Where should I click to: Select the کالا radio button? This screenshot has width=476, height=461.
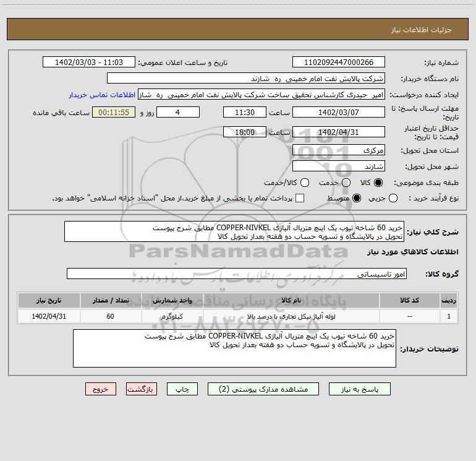(x=378, y=183)
